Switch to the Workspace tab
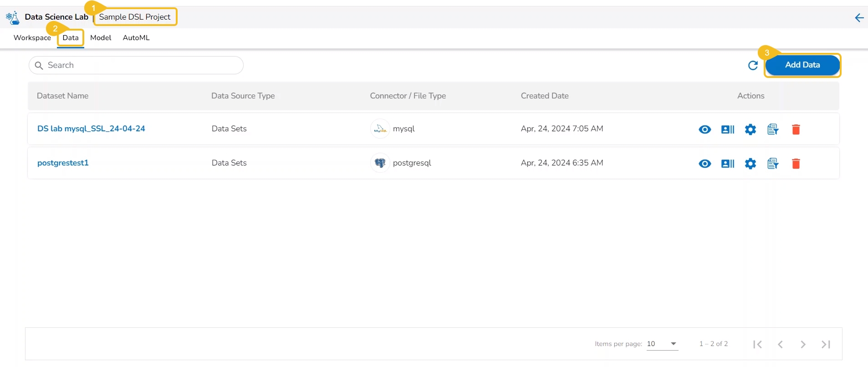The height and width of the screenshot is (367, 868). pyautogui.click(x=32, y=38)
